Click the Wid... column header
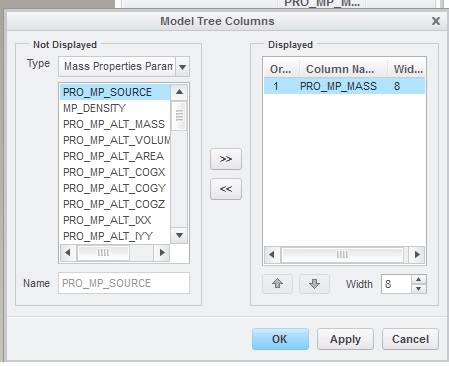Viewport: 449px width, 366px height. 406,69
